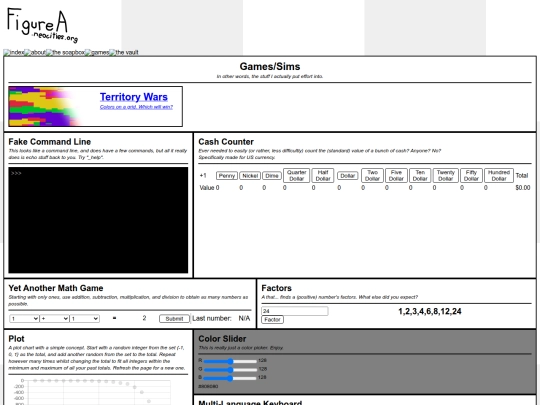Add one Penny in Cash Counter

coord(227,176)
